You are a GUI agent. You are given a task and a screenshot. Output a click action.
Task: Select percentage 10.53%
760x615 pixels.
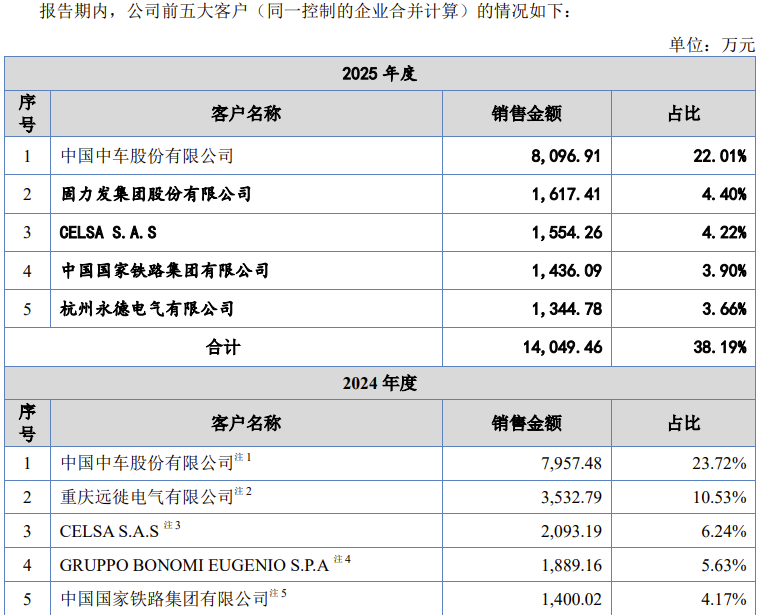(719, 497)
